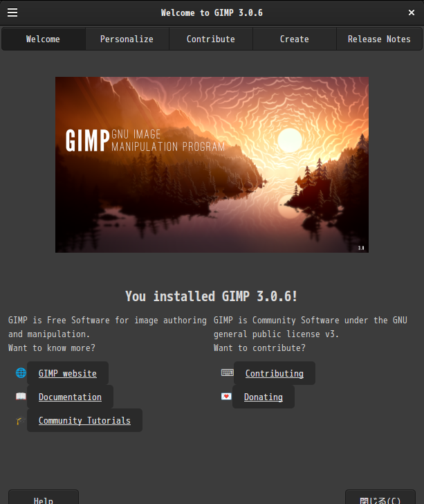The width and height of the screenshot is (424, 504).
Task: View the Release Notes tab
Action: (379, 39)
